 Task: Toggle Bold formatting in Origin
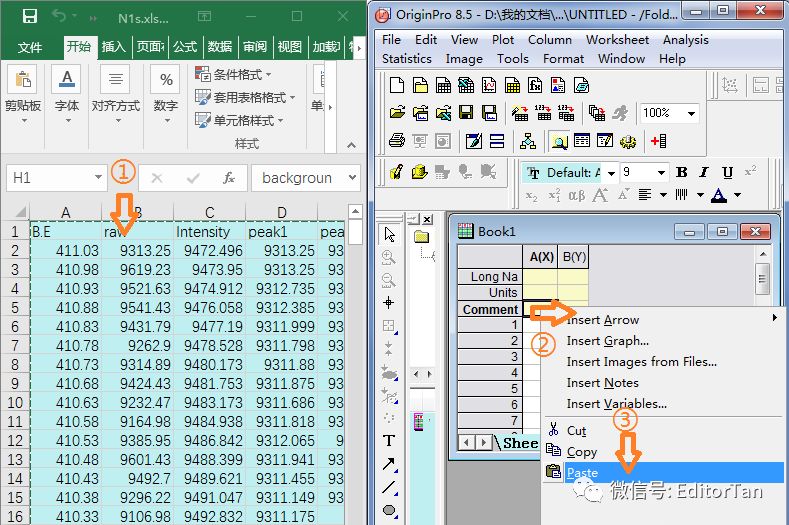click(681, 173)
